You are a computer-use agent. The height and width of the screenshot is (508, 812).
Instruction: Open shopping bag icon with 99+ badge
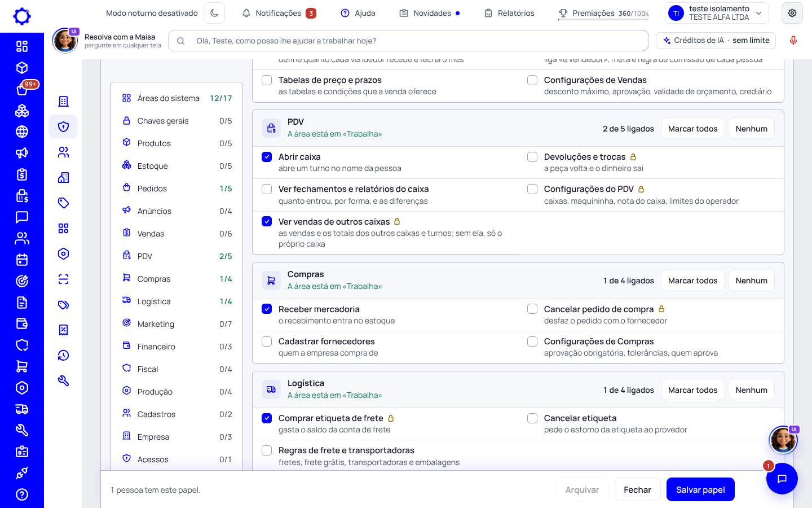pos(22,89)
